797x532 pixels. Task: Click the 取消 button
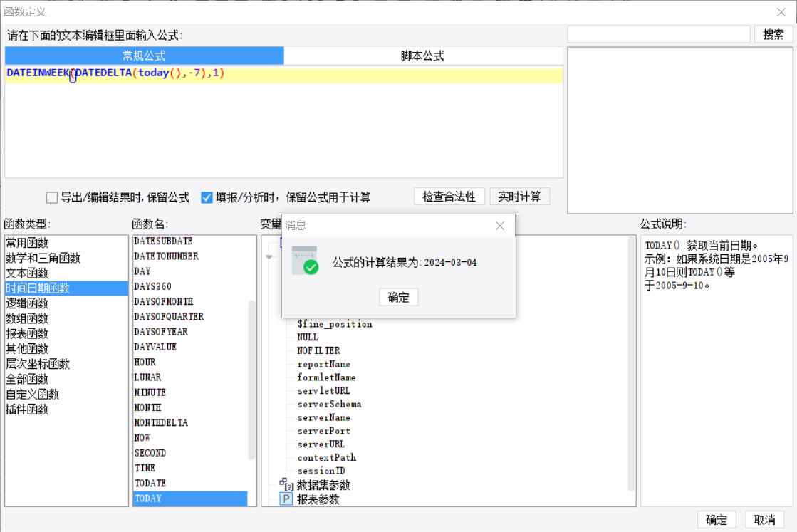(764, 520)
